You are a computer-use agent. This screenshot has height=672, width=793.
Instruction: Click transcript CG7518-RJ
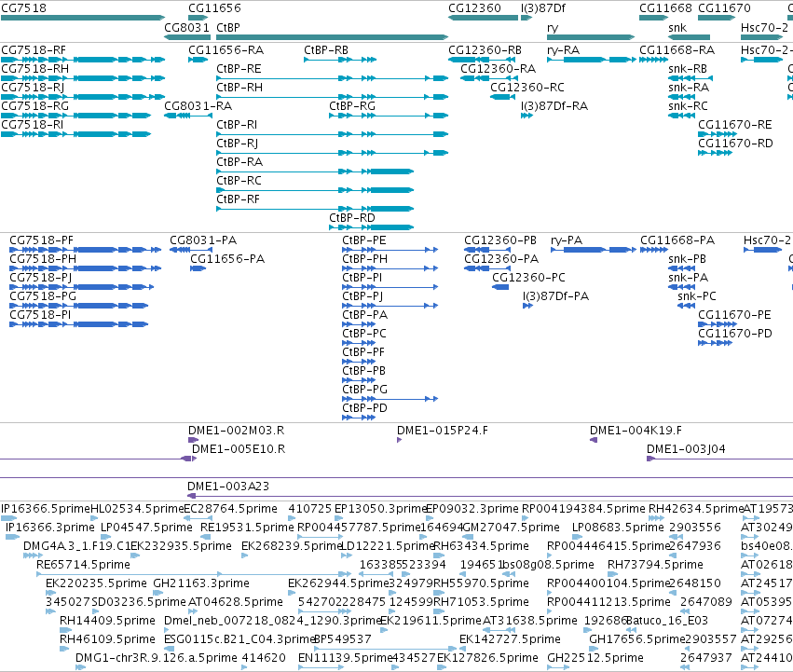[x=83, y=97]
